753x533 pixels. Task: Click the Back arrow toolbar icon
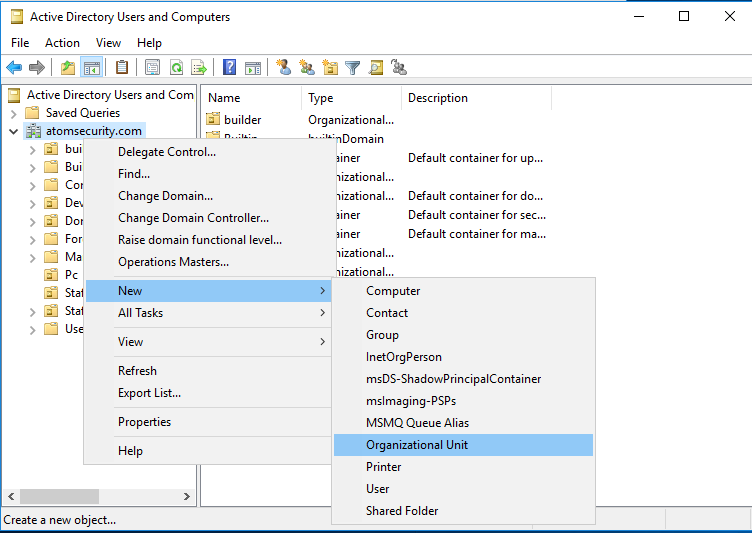(14, 68)
